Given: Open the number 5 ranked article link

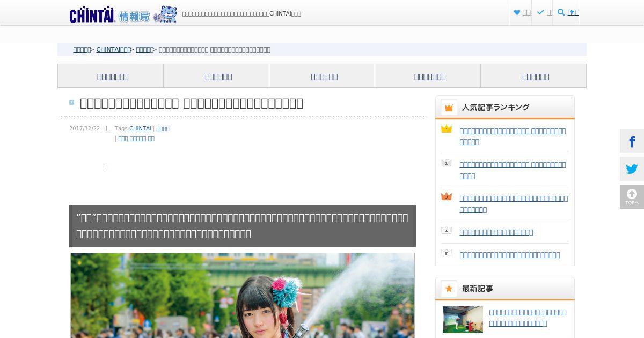Looking at the screenshot, I should coord(509,255).
